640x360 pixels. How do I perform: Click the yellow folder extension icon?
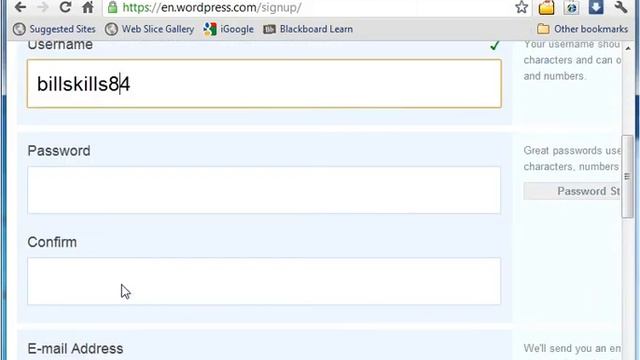546,7
